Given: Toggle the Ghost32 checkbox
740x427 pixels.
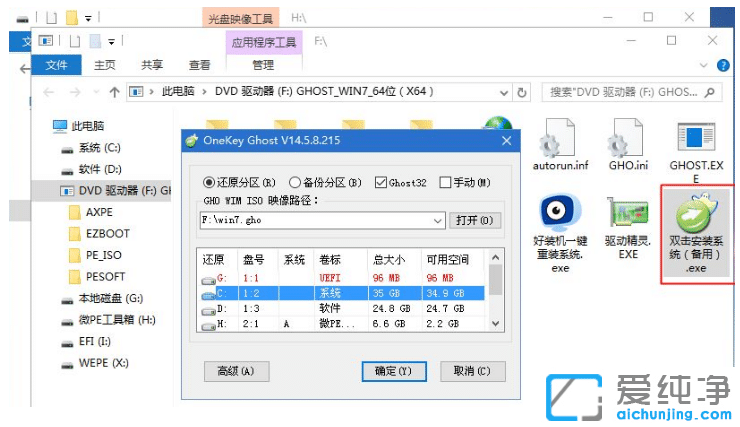Looking at the screenshot, I should tap(380, 182).
